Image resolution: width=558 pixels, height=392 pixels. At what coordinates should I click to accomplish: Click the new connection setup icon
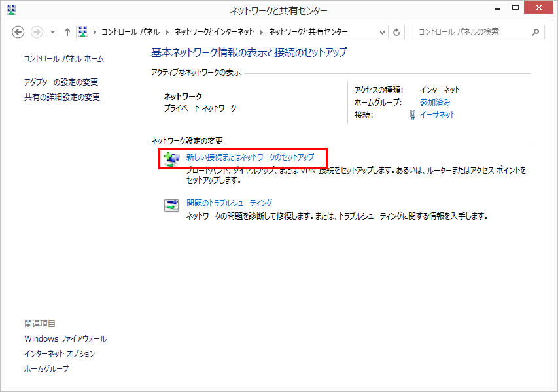click(x=172, y=159)
